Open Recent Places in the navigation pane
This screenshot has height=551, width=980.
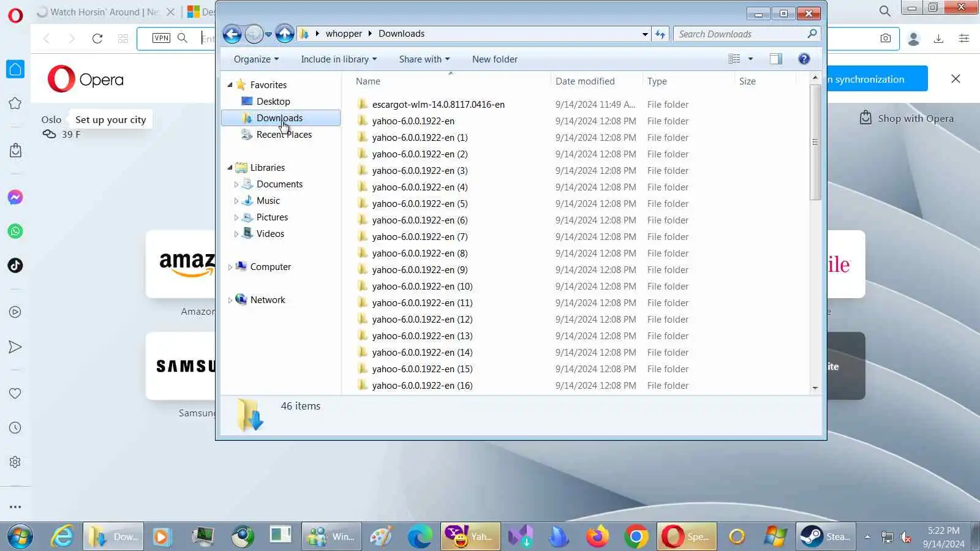(x=284, y=135)
